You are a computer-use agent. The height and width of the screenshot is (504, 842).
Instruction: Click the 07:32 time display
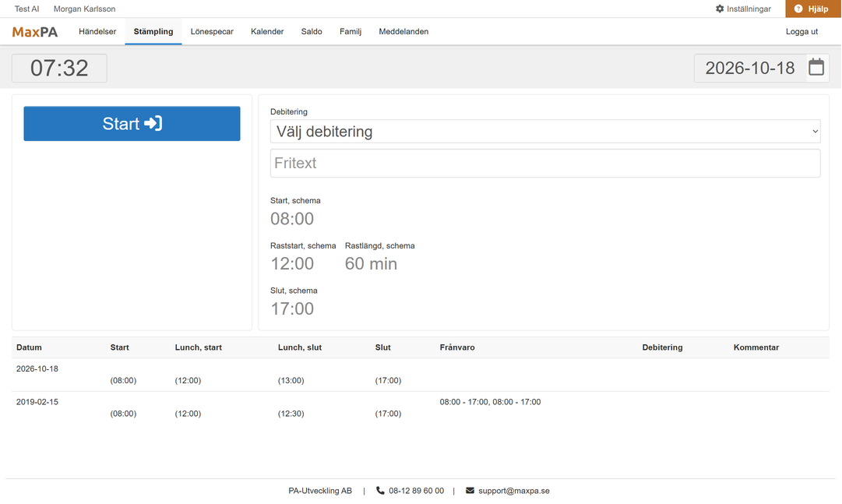pos(59,69)
